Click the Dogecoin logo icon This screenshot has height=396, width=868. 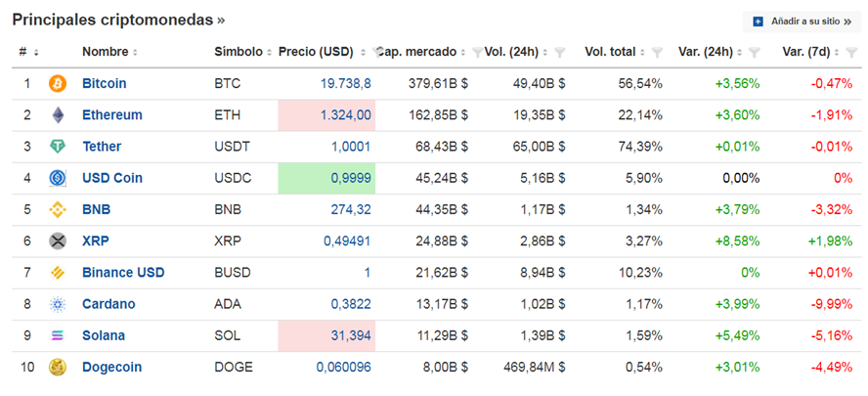[58, 368]
